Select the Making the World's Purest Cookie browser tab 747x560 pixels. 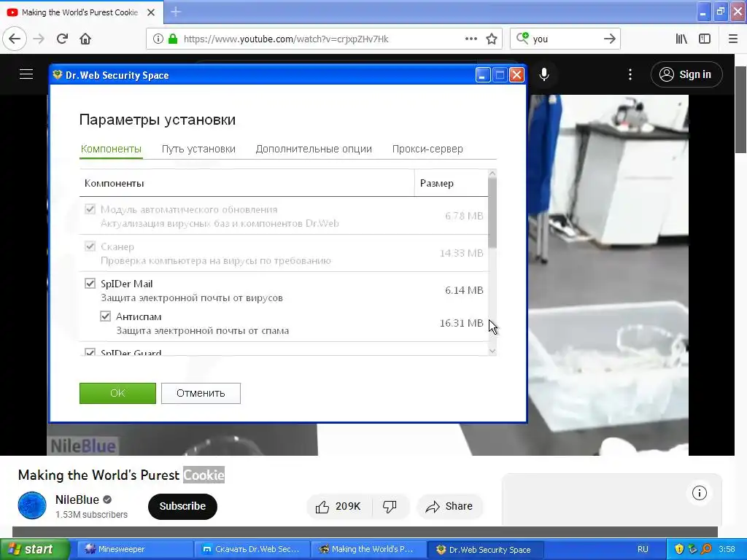point(80,12)
